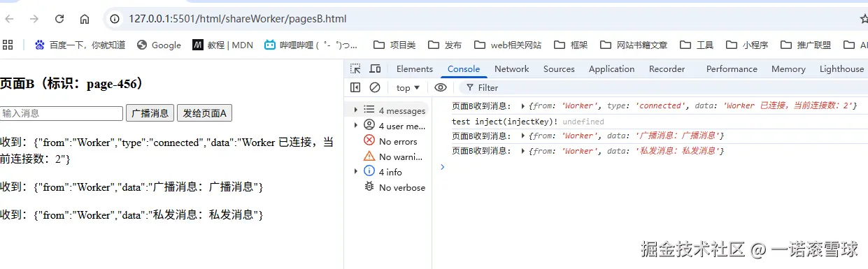Open the Google bookmark
The height and width of the screenshot is (269, 868).
159,45
